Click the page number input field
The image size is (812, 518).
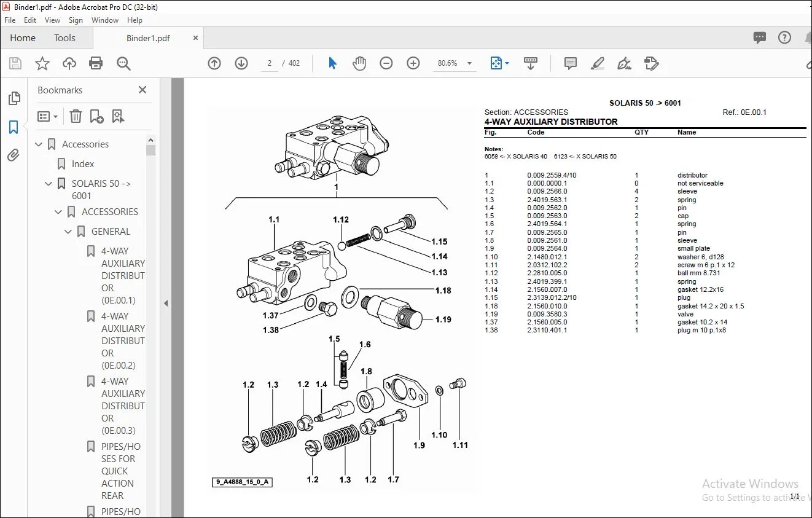click(270, 63)
